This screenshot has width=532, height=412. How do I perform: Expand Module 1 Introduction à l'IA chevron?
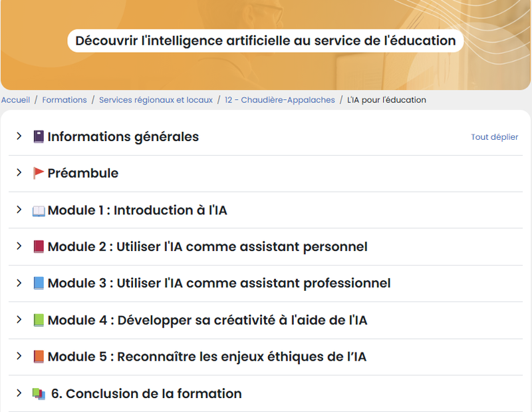pyautogui.click(x=19, y=210)
